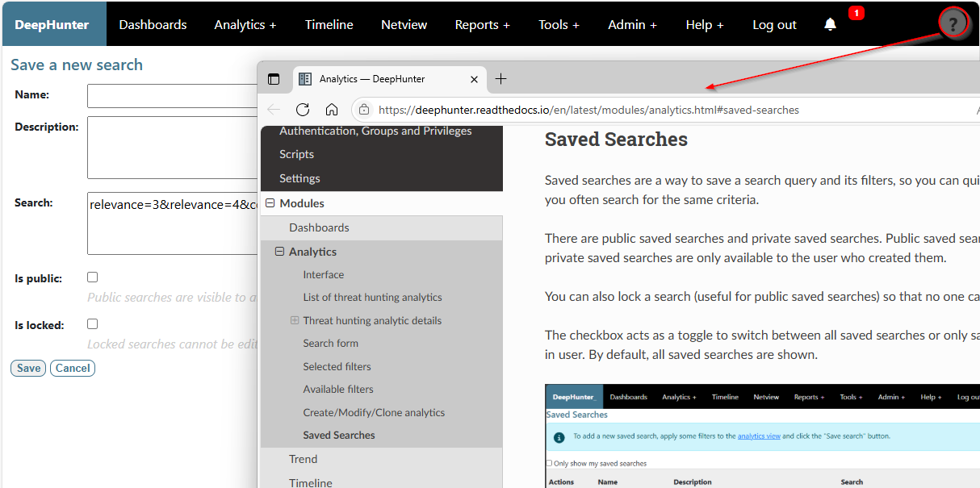980x488 pixels.
Task: Click the Search query text area
Action: point(172,223)
